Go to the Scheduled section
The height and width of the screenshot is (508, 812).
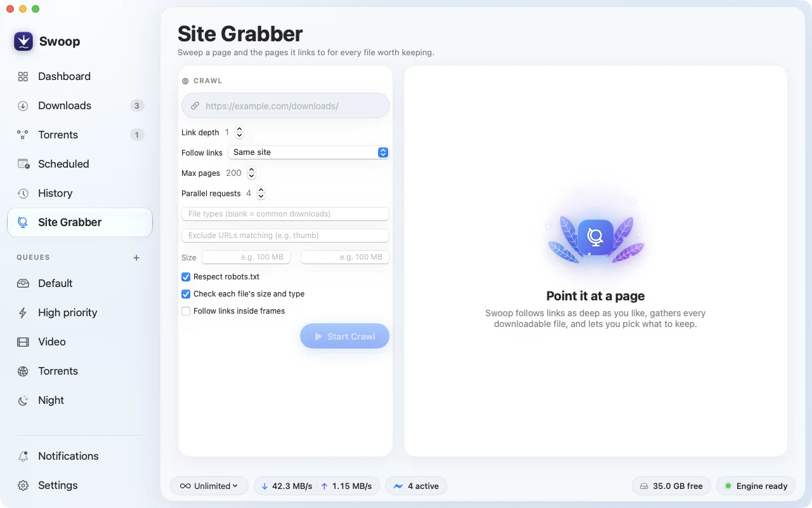(x=80, y=164)
